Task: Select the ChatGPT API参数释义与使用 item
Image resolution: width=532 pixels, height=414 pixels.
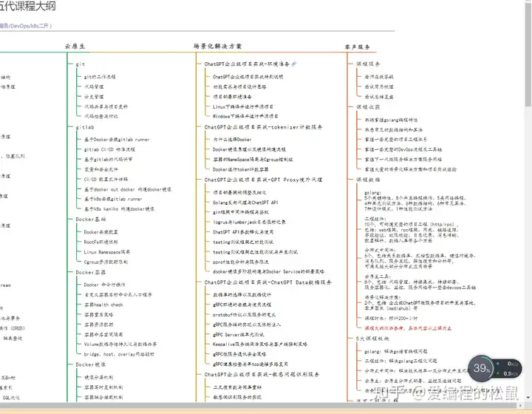Action: coord(243,232)
